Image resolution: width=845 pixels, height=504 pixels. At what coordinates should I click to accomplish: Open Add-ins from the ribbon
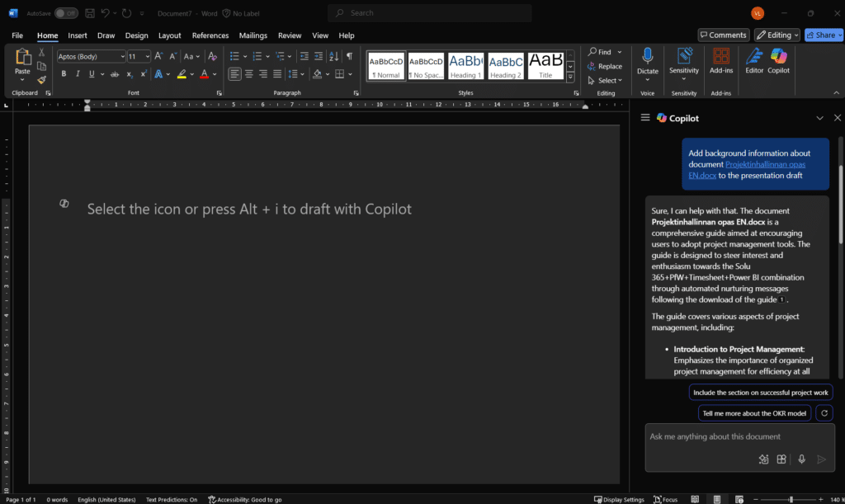[721, 60]
